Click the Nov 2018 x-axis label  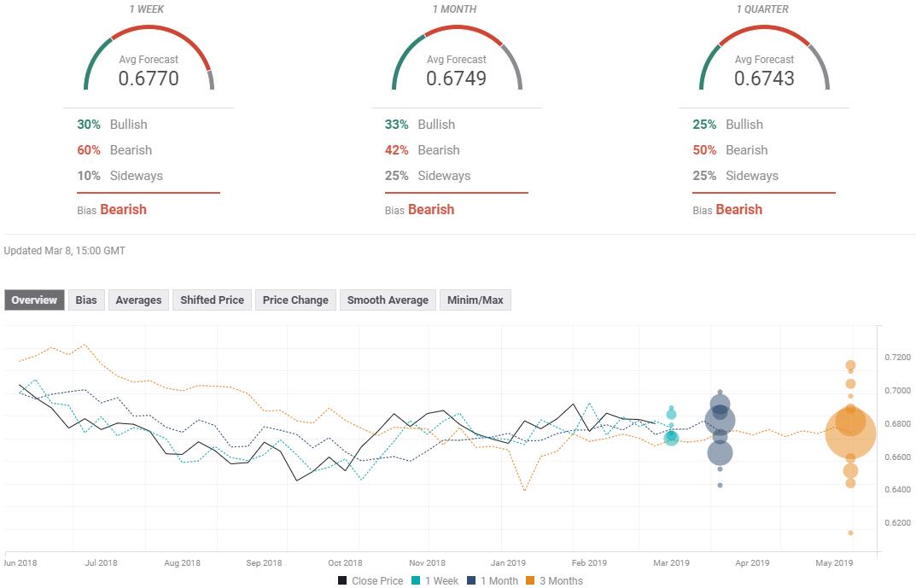[427, 563]
